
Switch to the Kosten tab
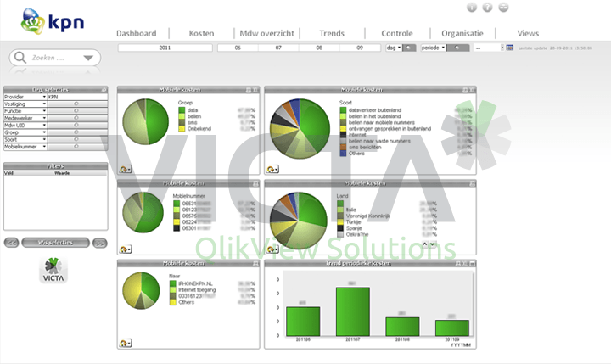(x=201, y=34)
